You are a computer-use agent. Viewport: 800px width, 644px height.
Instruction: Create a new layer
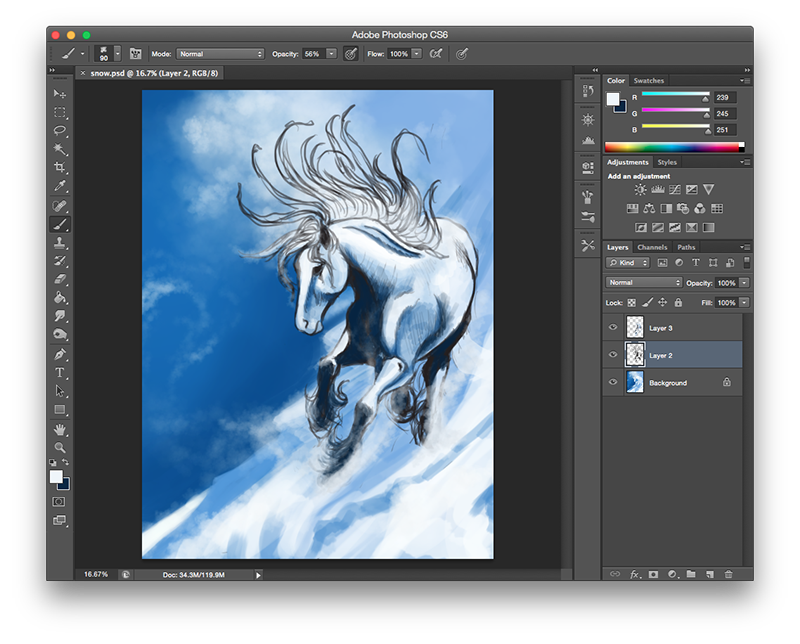click(x=710, y=575)
